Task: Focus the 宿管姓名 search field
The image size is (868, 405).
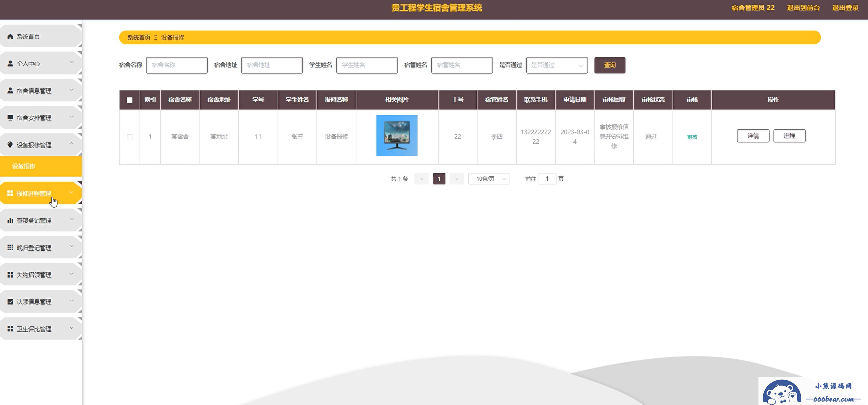Action: pyautogui.click(x=462, y=65)
